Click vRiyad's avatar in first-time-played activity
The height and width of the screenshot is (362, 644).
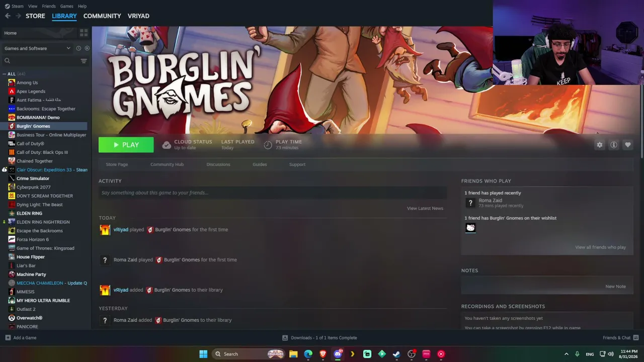[105, 230]
